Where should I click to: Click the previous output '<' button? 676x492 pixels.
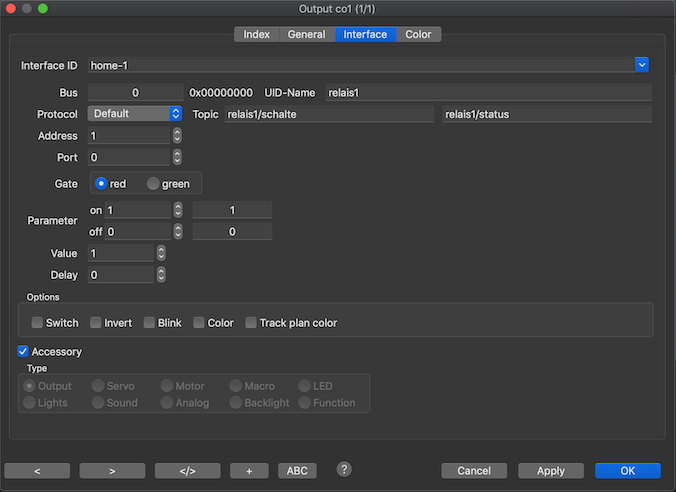click(x=37, y=470)
